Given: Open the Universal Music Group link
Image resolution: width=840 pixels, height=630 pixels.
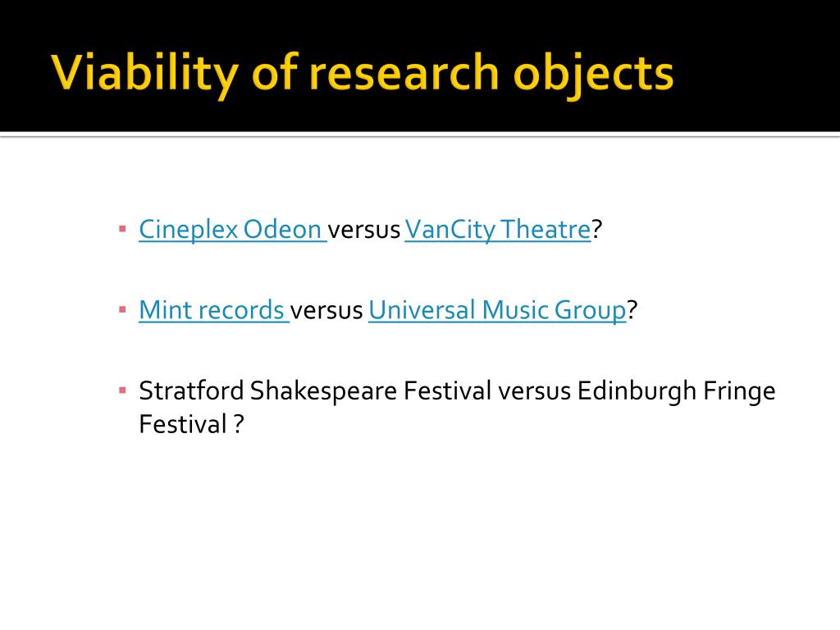Looking at the screenshot, I should [x=497, y=310].
